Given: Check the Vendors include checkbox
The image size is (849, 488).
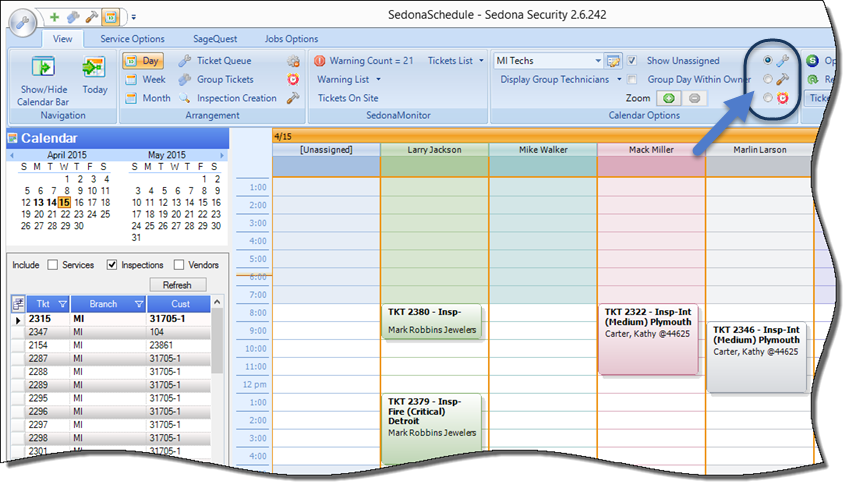Looking at the screenshot, I should click(x=179, y=265).
